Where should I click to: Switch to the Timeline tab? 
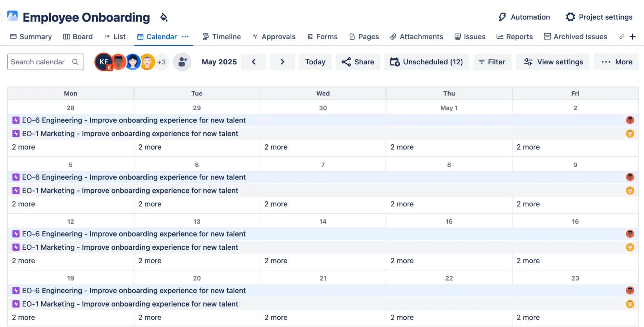tap(222, 37)
